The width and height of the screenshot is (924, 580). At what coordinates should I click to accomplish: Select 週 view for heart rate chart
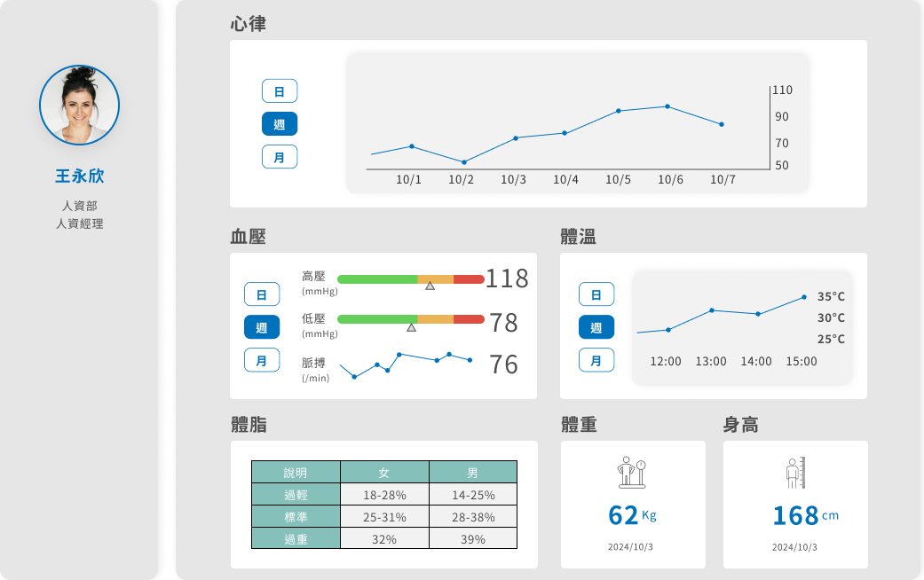click(x=280, y=124)
